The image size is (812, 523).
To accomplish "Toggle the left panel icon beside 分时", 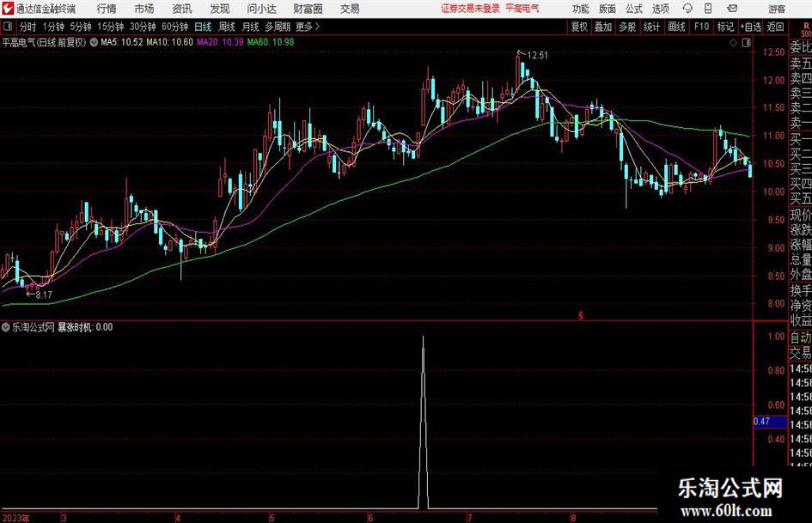I will (8, 27).
